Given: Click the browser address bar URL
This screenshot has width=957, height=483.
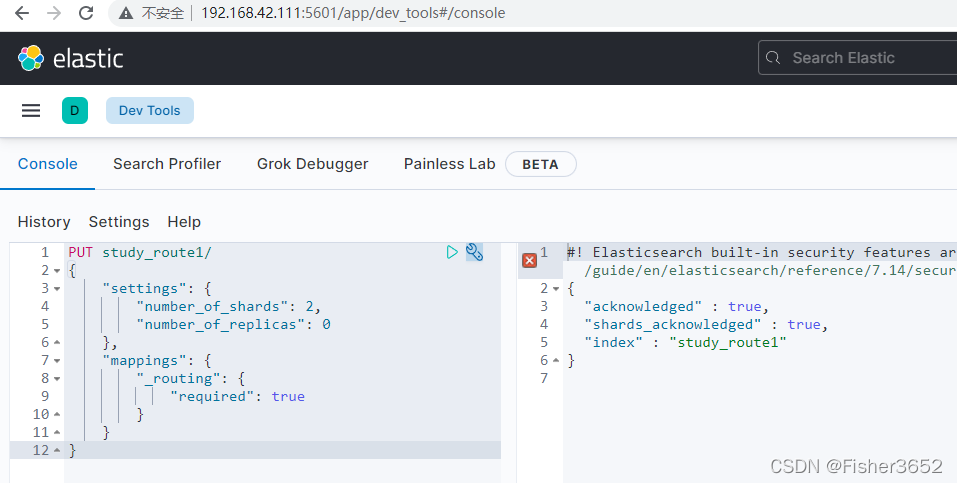Looking at the screenshot, I should pos(353,13).
